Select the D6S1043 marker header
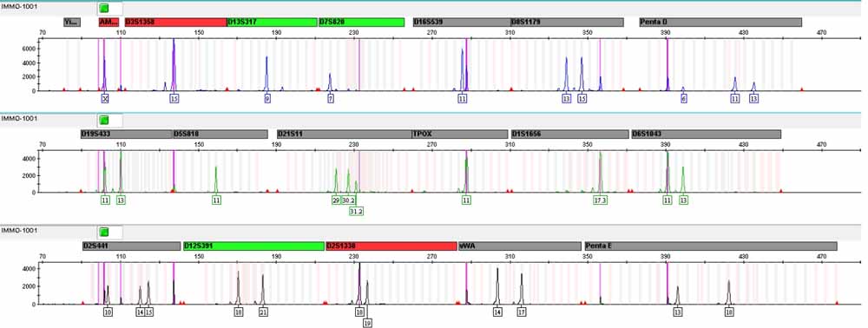 click(707, 134)
